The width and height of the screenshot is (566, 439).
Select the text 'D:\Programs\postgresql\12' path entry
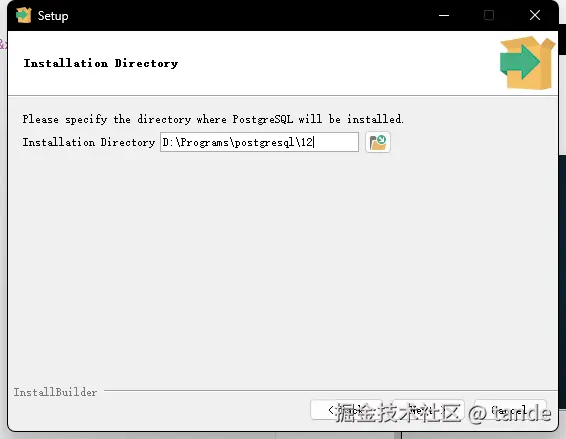tap(238, 142)
